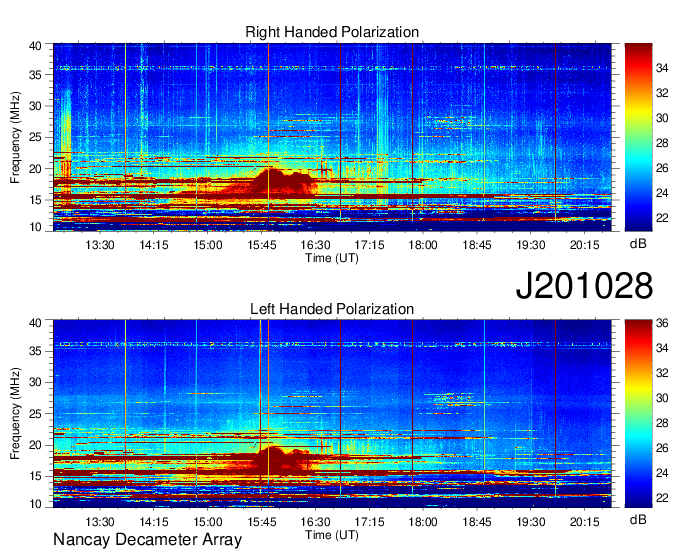
Task: Click 24 value on Left Handed colorbar scale
Action: tap(662, 473)
